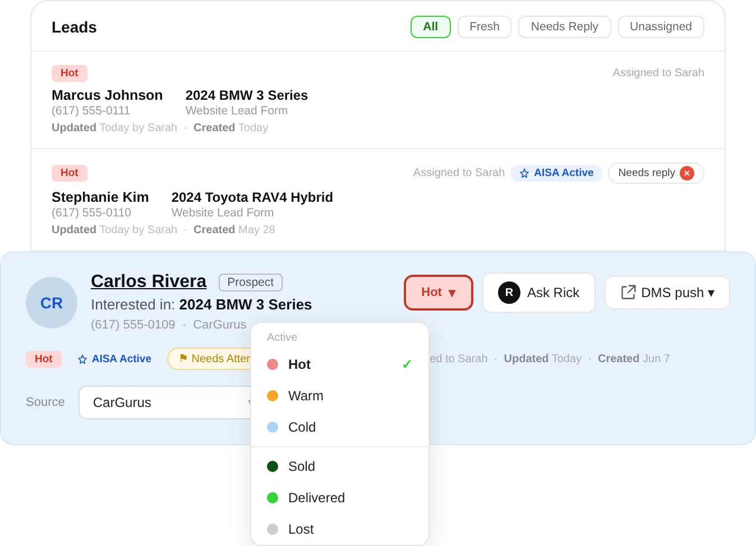Click the AISA Active tag on Carlos Rivera
The height and width of the screenshot is (546, 756).
(114, 359)
